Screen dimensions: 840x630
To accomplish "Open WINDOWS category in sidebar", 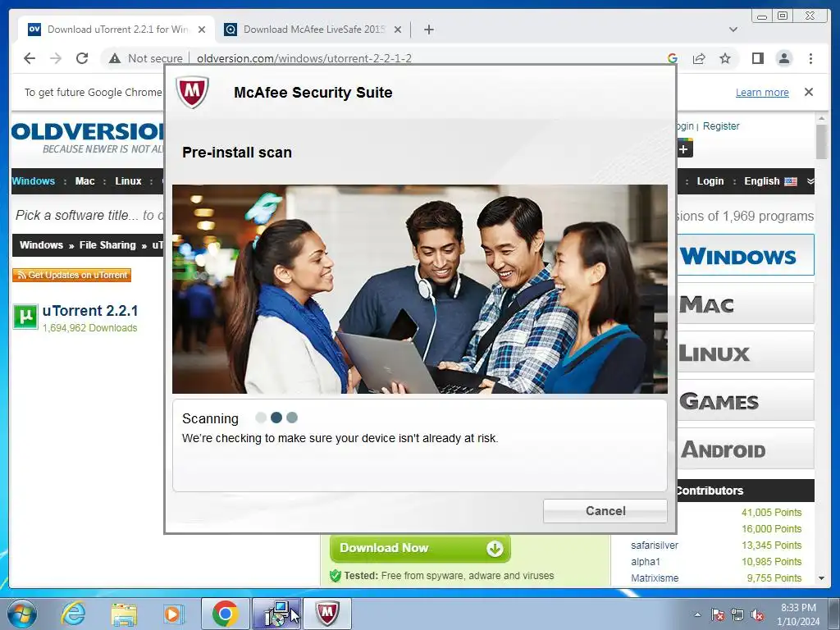I will click(745, 255).
